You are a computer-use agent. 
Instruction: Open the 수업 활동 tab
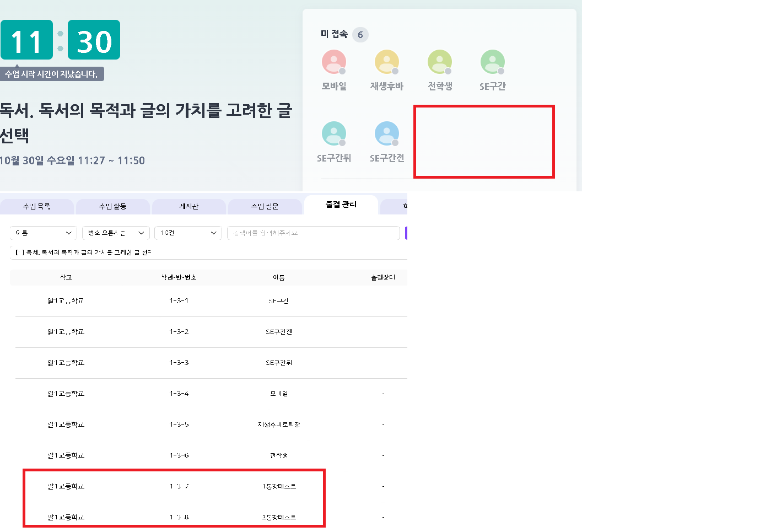[x=113, y=206]
